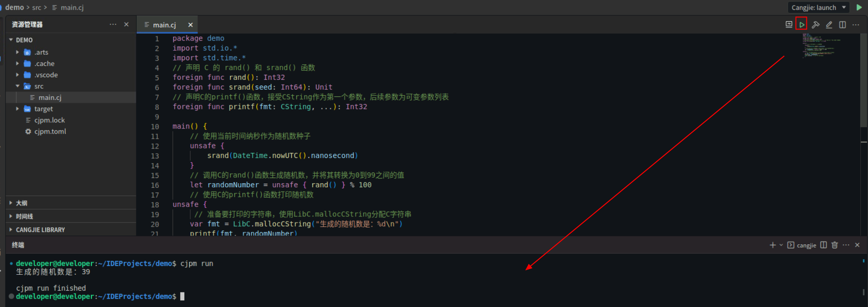Image resolution: width=868 pixels, height=307 pixels.
Task: Expand the 时间线 timeline section
Action: [71, 216]
